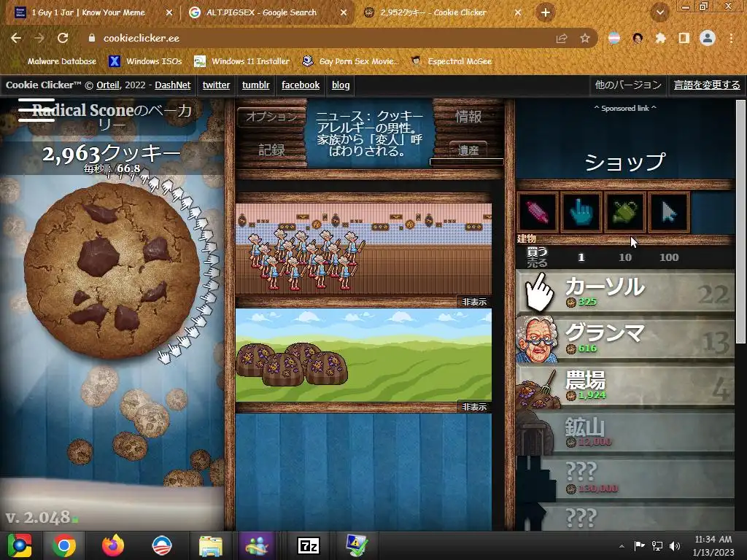Open the 情報 info menu

(468, 117)
